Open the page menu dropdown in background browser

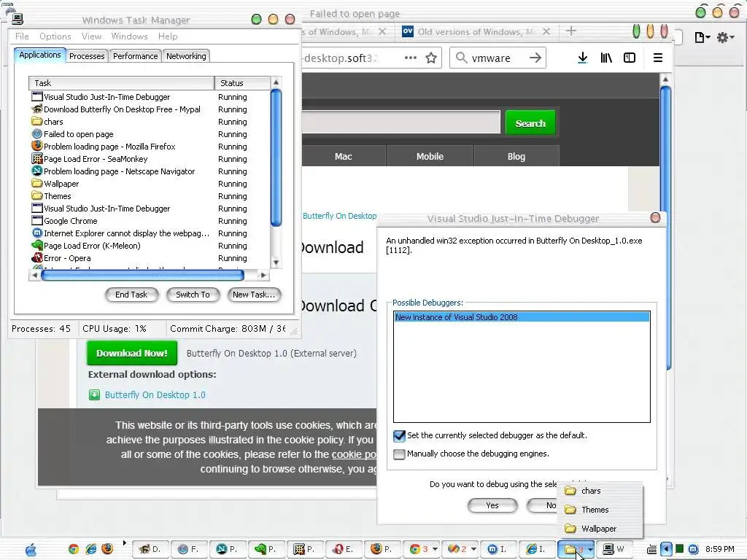[x=703, y=37]
